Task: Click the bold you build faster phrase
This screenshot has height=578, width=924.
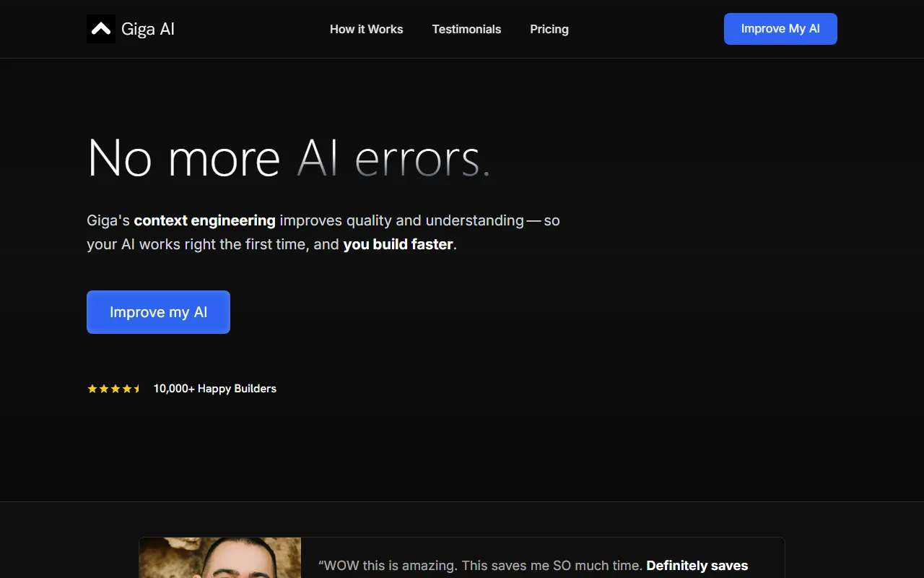Action: point(398,244)
